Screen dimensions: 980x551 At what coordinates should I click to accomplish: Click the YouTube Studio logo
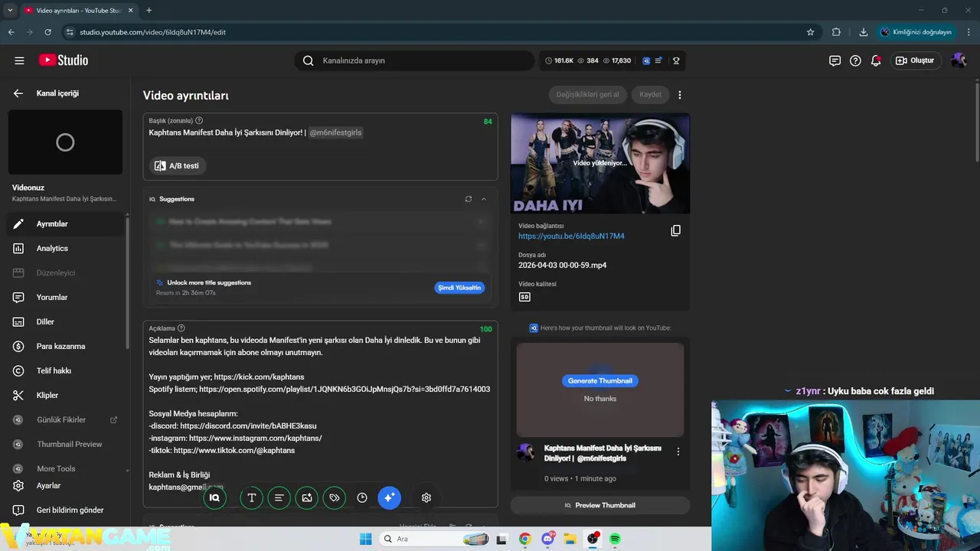tap(64, 60)
